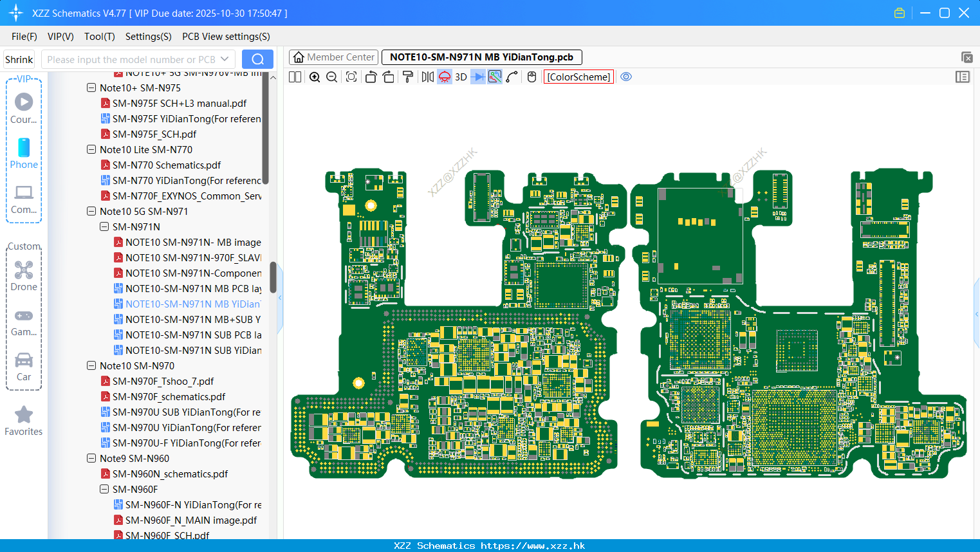Click the Shrink button
This screenshot has width=980, height=552.
[19, 59]
